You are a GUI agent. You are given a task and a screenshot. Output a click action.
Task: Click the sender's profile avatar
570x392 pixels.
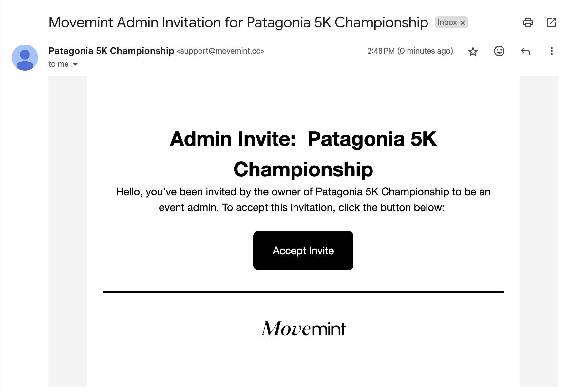tap(25, 58)
